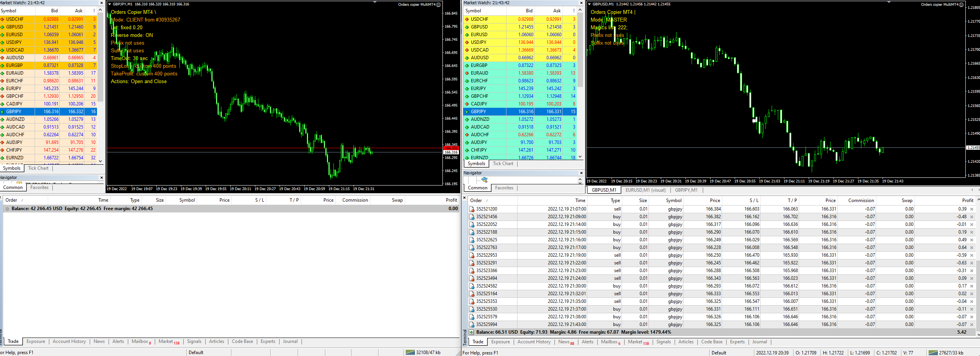Viewport: 980px width, 356px height.
Task: Open the EURUSD,M1 (visual) chart tab
Action: coord(645,190)
